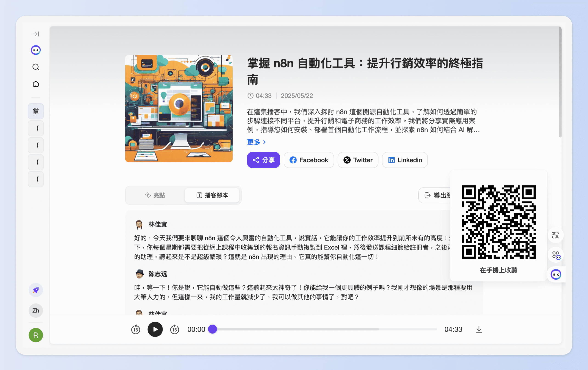The height and width of the screenshot is (370, 588).
Task: Click the podcast cover artwork
Action: (x=179, y=108)
